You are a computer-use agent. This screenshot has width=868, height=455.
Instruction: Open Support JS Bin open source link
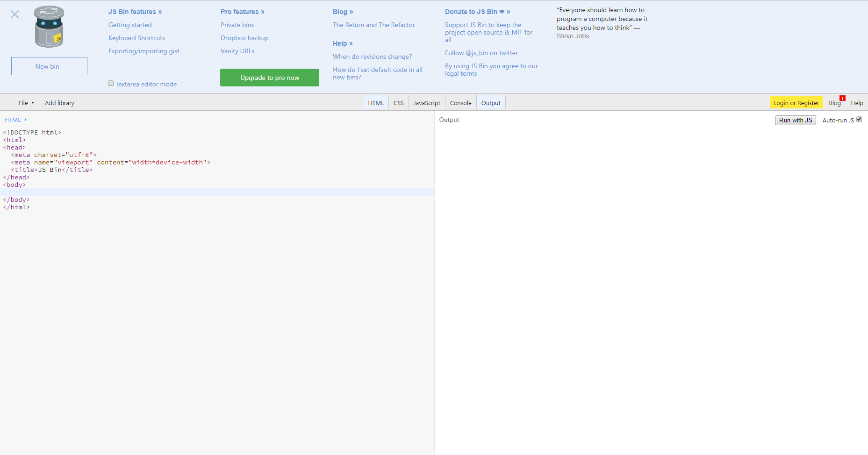point(489,32)
